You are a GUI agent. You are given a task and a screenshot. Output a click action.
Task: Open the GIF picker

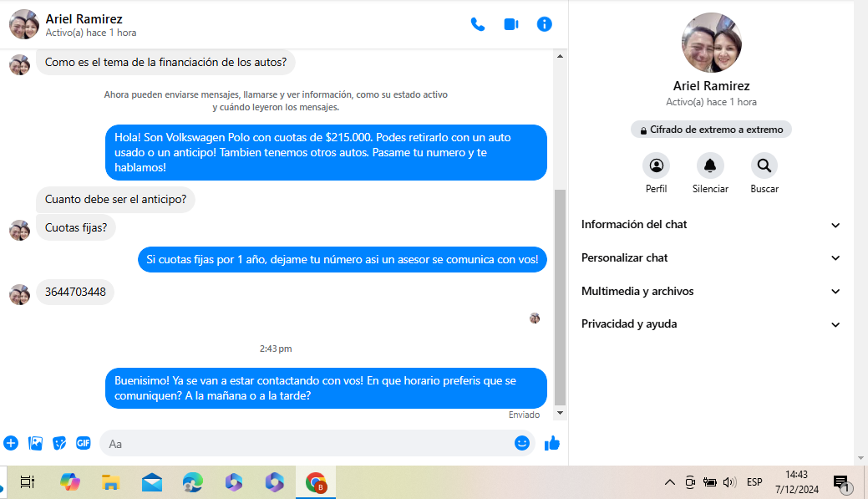[84, 443]
